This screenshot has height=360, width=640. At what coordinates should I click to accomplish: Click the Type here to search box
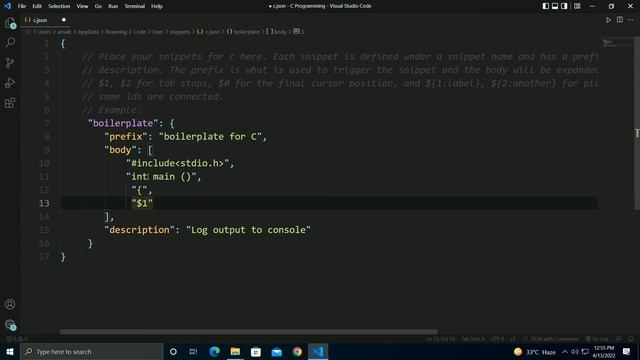pyautogui.click(x=92, y=352)
